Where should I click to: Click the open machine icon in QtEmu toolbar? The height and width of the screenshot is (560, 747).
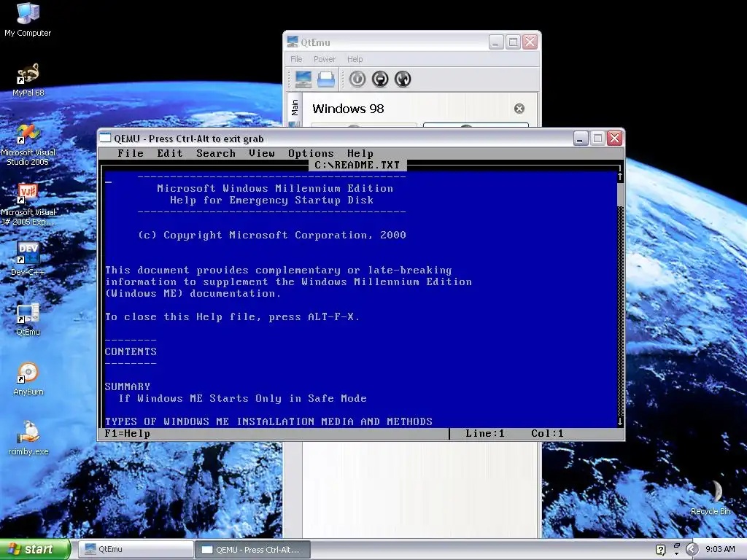(x=326, y=79)
